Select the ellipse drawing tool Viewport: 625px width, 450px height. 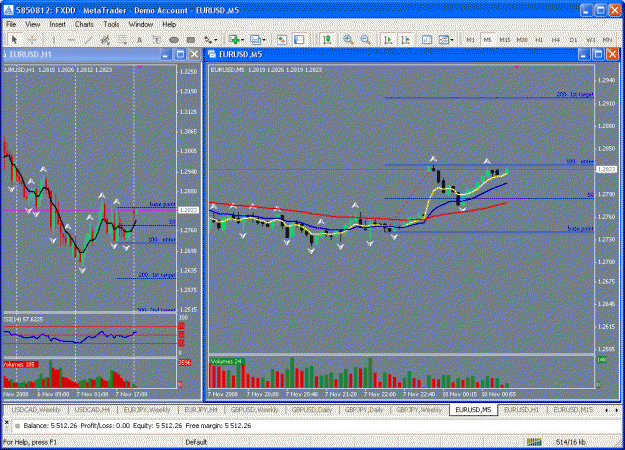click(174, 39)
